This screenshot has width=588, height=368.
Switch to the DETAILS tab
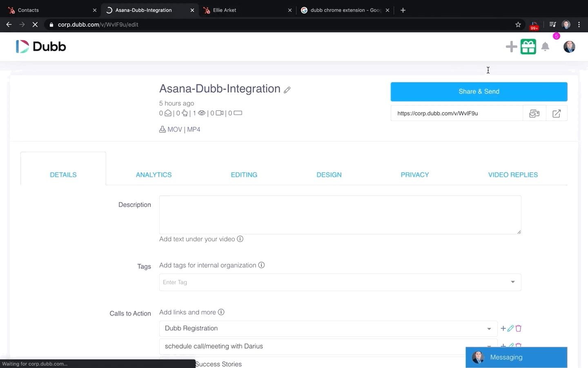63,175
